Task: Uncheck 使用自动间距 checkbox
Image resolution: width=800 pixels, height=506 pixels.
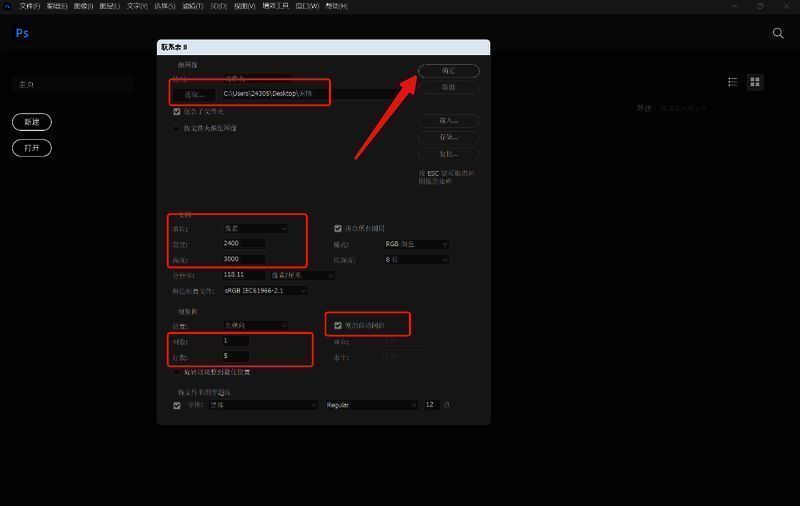Action: pyautogui.click(x=338, y=325)
